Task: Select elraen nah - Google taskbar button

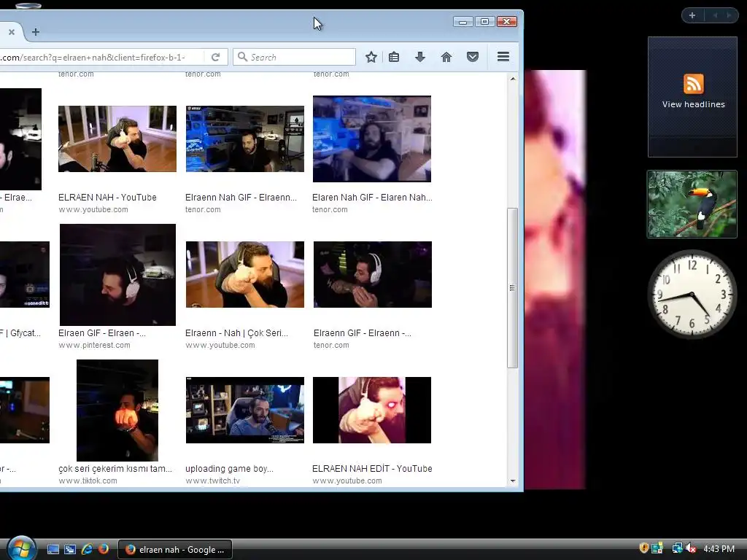Action: pos(175,550)
